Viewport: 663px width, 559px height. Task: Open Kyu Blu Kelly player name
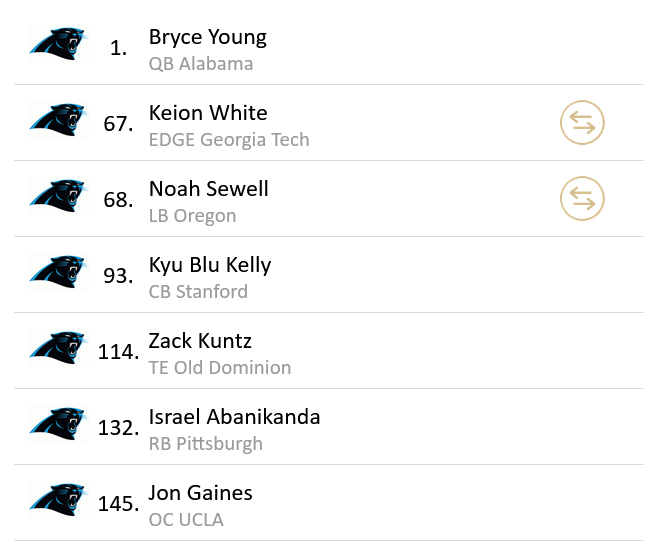(209, 265)
